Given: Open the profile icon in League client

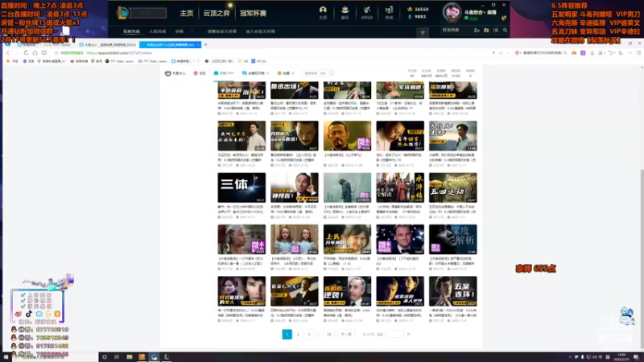Looking at the screenshot, I should [323, 12].
